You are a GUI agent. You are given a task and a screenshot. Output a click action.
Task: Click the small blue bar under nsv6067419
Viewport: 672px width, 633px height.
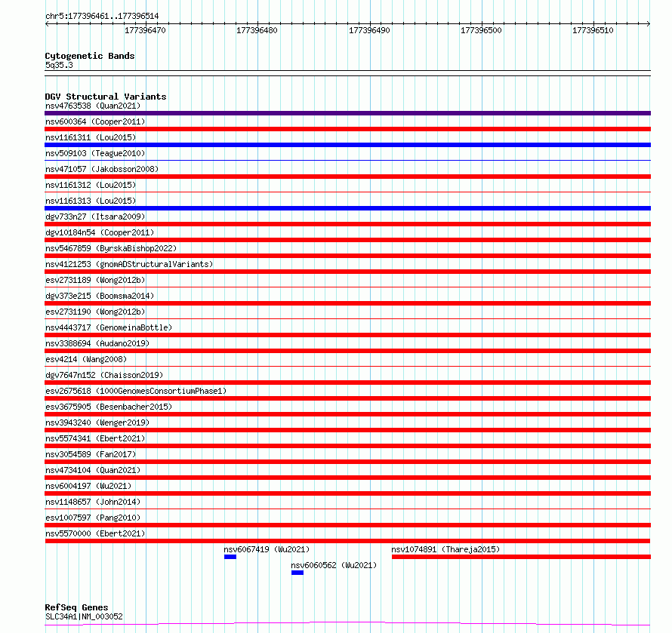(x=230, y=557)
